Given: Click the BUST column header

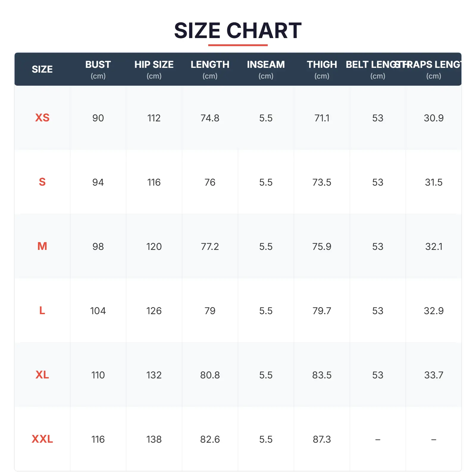Looking at the screenshot, I should 98,69.
